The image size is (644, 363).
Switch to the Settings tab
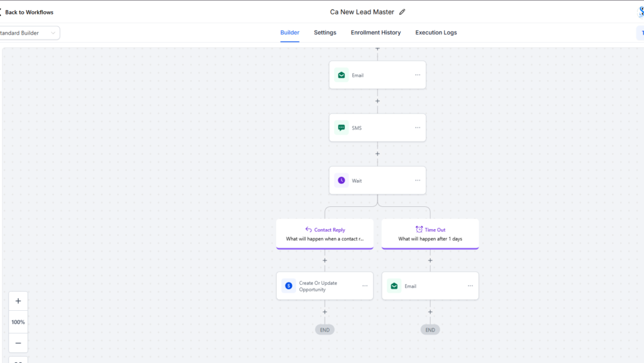pos(325,33)
